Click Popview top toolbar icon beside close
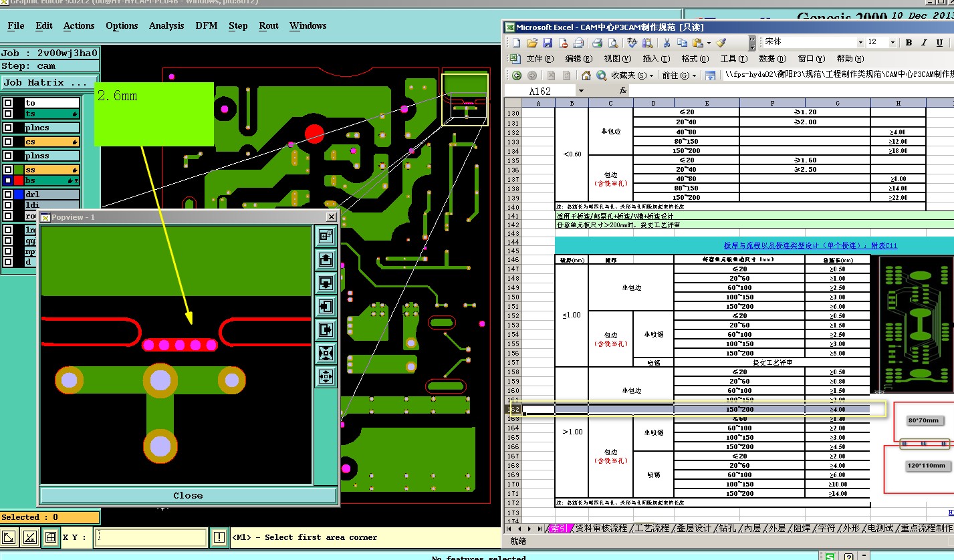Screen dimensions: 954x560 [326, 236]
